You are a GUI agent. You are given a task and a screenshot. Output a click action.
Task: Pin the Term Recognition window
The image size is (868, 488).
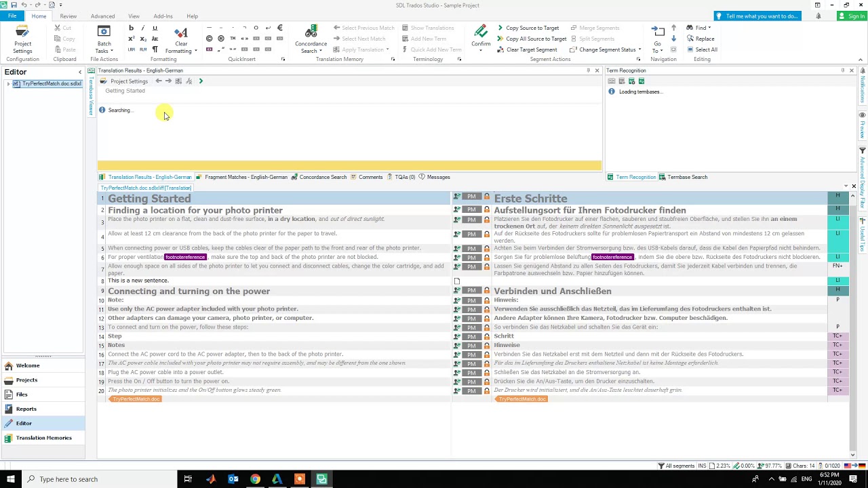(842, 70)
